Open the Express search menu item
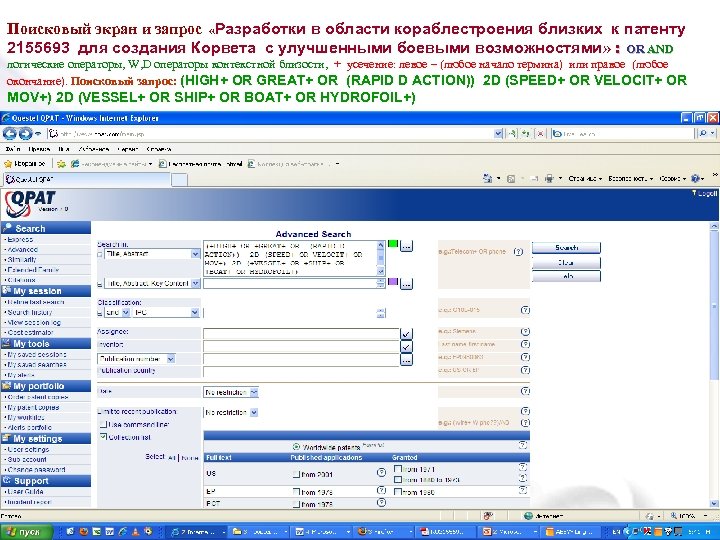 point(19,239)
